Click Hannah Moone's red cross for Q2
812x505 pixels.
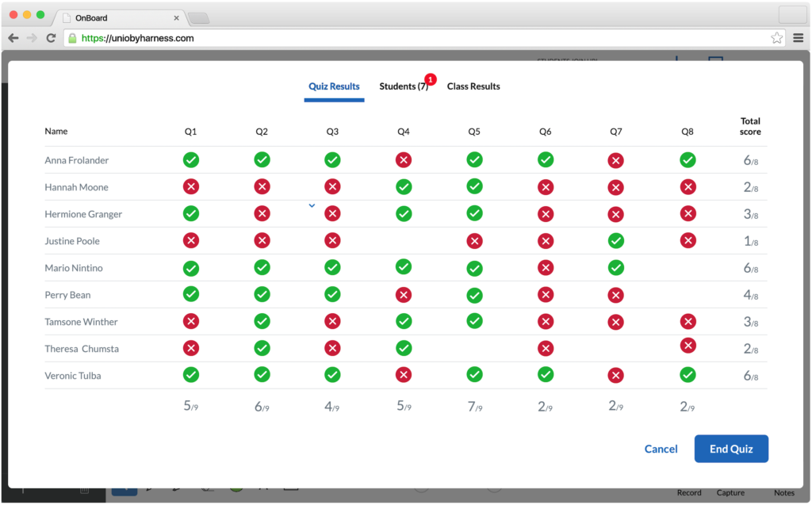262,187
